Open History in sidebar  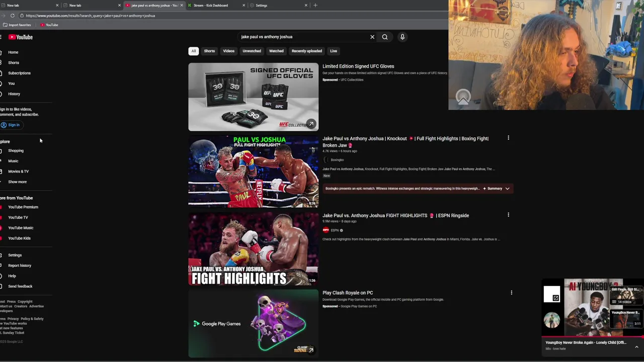14,94
